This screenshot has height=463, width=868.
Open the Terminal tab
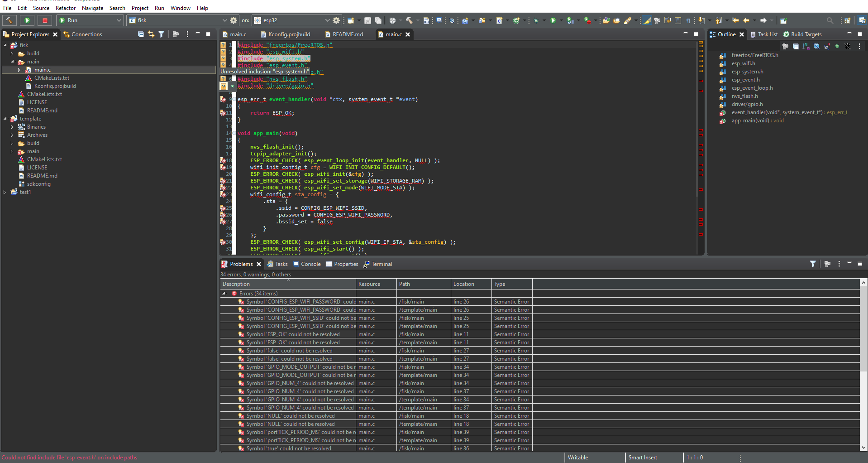point(377,264)
